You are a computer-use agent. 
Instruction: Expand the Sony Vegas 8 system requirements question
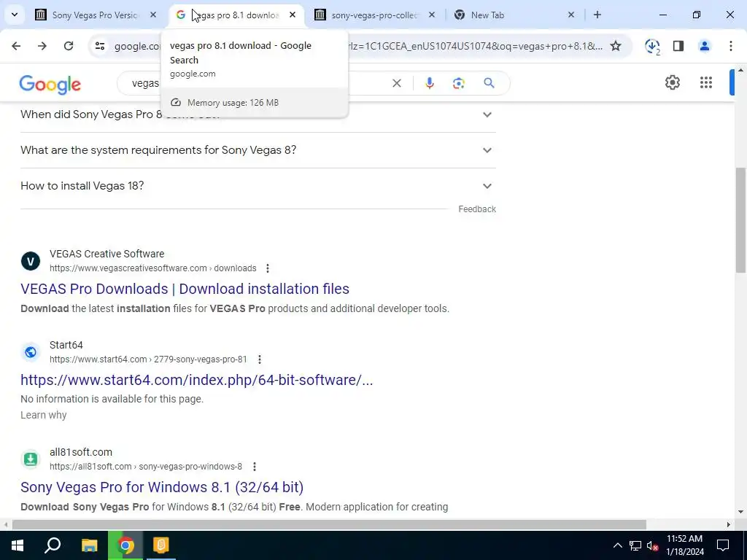click(x=258, y=150)
